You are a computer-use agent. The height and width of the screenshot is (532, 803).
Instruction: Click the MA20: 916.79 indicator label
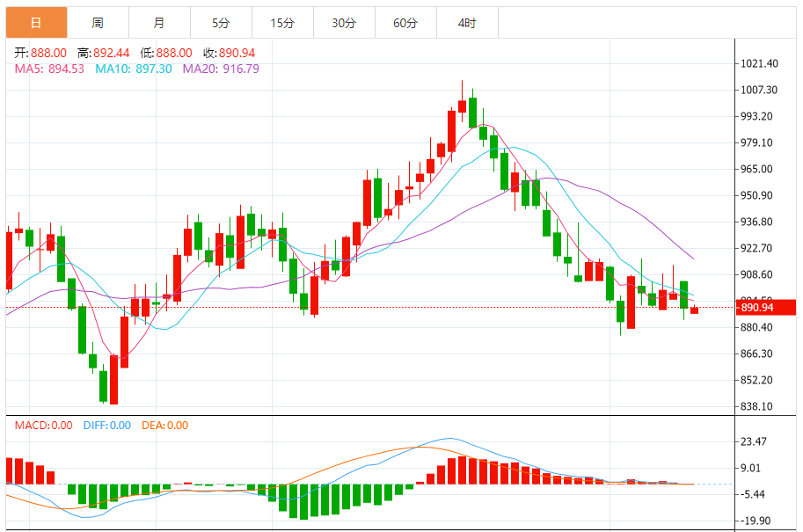click(x=221, y=69)
